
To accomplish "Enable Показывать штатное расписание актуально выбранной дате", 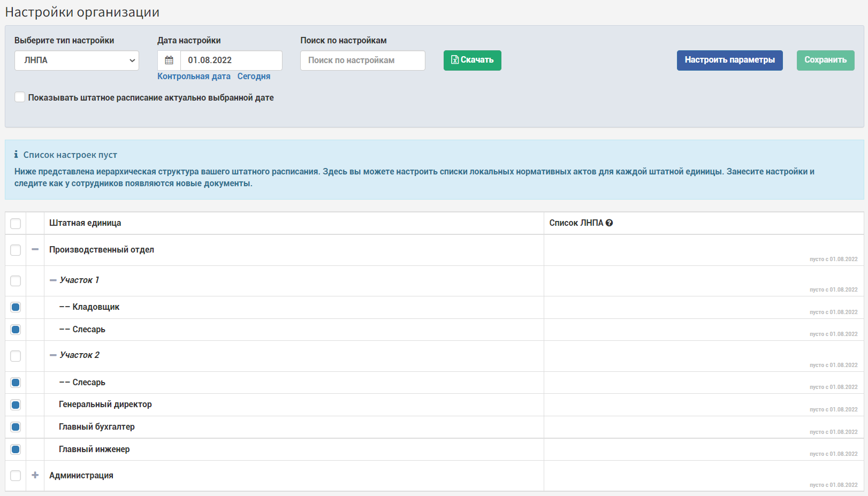I will 20,97.
